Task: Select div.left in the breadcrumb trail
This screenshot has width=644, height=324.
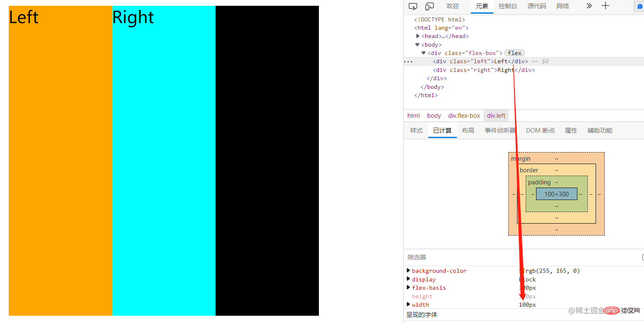Action: point(496,116)
